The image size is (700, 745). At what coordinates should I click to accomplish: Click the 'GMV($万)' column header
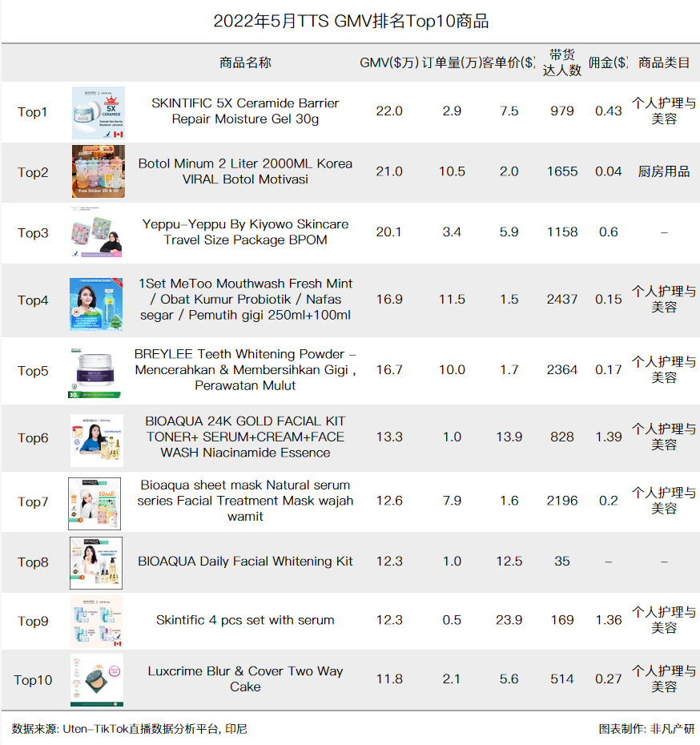389,62
